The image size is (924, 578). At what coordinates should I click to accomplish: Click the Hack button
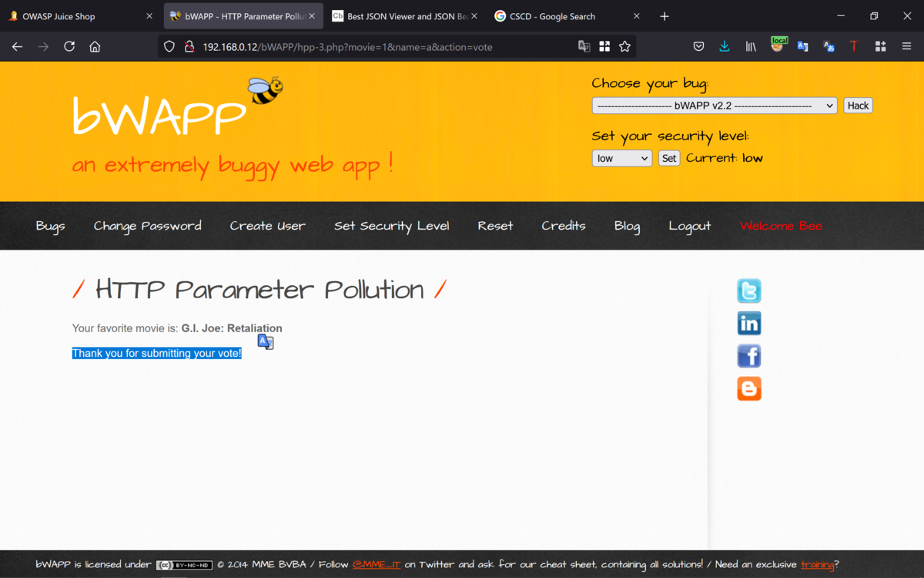pyautogui.click(x=858, y=106)
